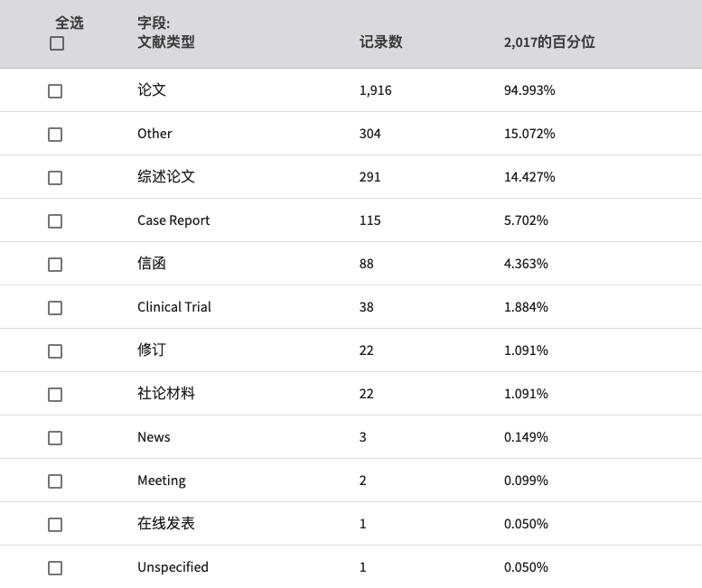This screenshot has width=702, height=588.
Task: Click the 94.993% percentage value
Action: tap(529, 90)
